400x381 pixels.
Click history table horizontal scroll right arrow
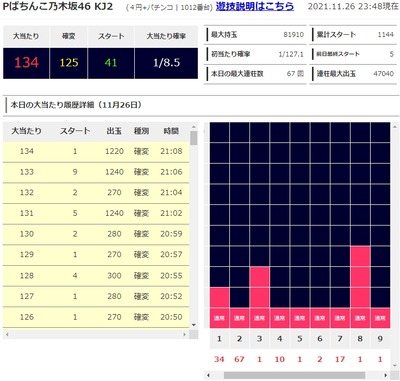click(185, 334)
